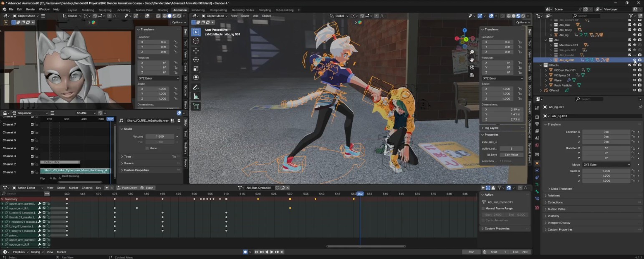644x259 pixels.
Task: Hide FX Dust Poof 01 in viewport
Action: [634, 70]
